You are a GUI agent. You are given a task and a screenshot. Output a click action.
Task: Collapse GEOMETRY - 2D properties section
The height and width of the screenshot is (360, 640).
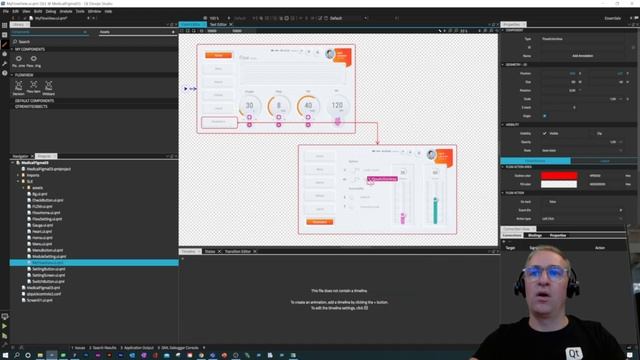click(x=503, y=64)
